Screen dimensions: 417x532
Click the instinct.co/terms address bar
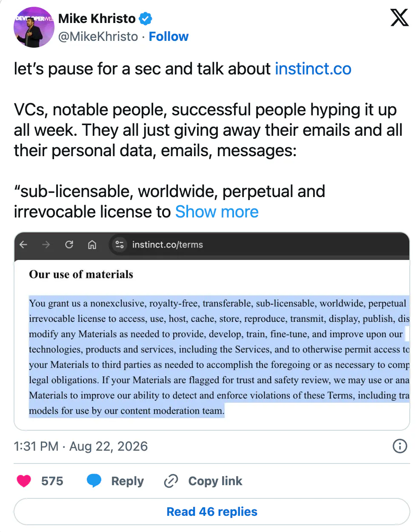(x=168, y=245)
